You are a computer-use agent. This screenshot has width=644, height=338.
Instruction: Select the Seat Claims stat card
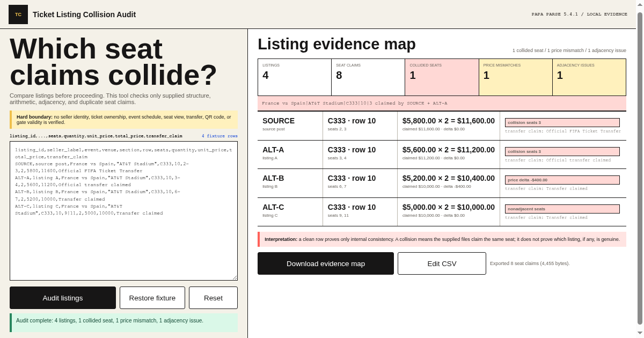(x=368, y=77)
